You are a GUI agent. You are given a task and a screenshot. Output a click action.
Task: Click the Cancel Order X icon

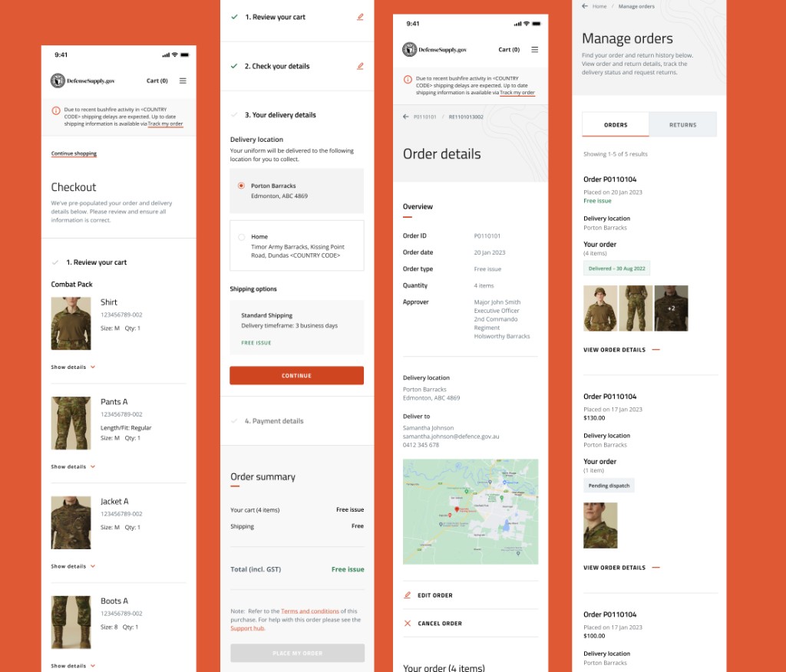[x=406, y=623]
